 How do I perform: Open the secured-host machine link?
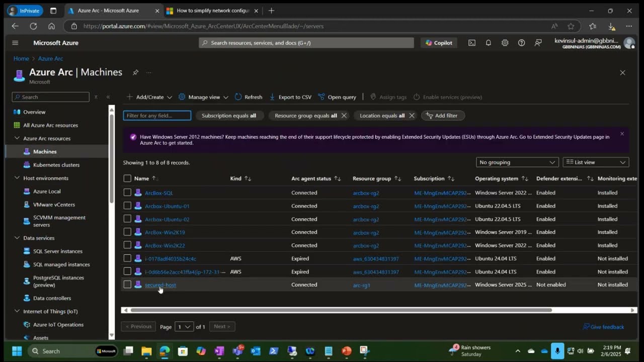pos(160,285)
